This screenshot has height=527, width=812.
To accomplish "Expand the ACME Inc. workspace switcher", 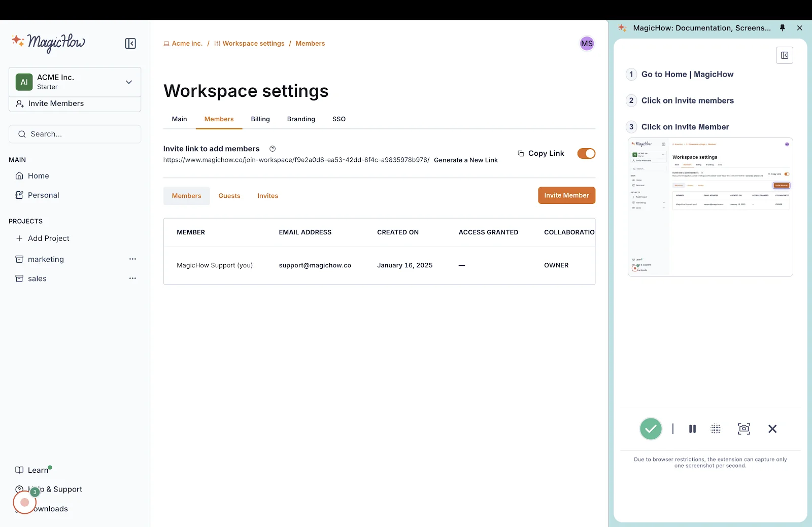I will pos(128,82).
